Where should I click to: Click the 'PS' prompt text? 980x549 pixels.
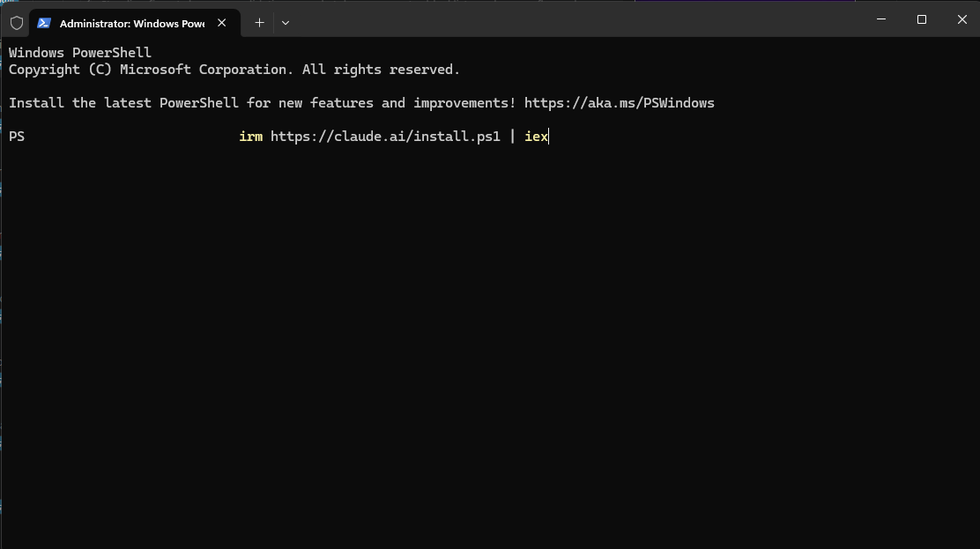pos(16,137)
